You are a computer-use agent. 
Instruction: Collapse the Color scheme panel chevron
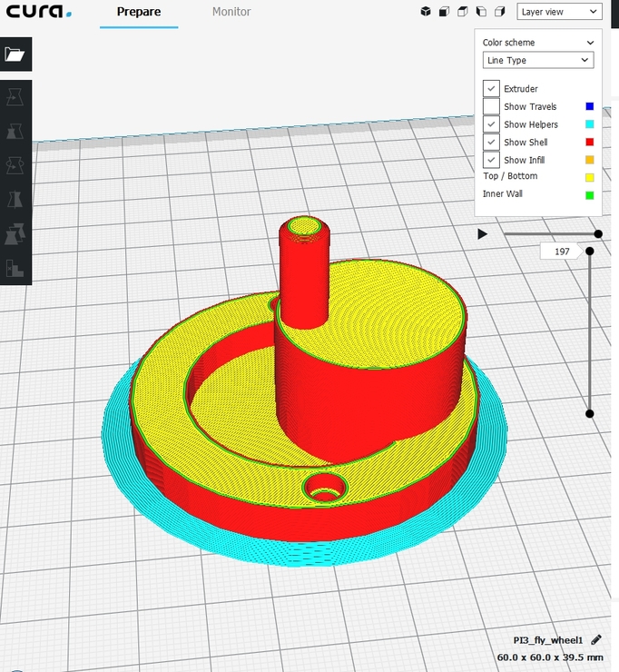tap(591, 43)
